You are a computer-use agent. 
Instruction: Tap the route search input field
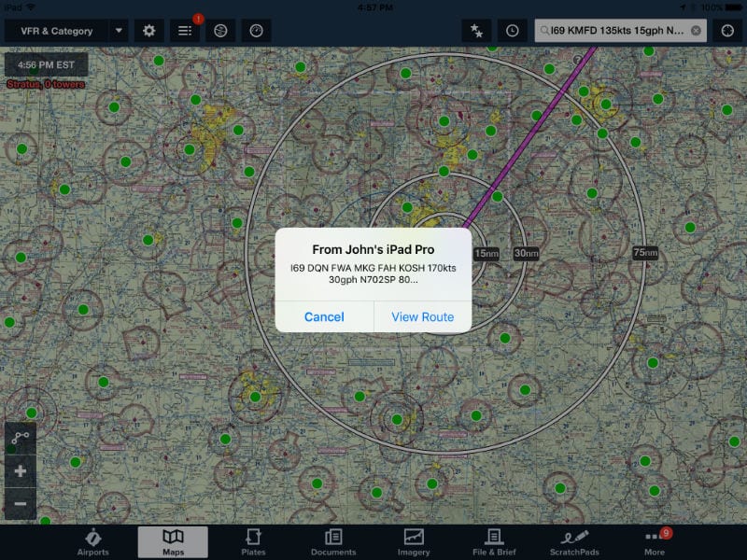[616, 31]
